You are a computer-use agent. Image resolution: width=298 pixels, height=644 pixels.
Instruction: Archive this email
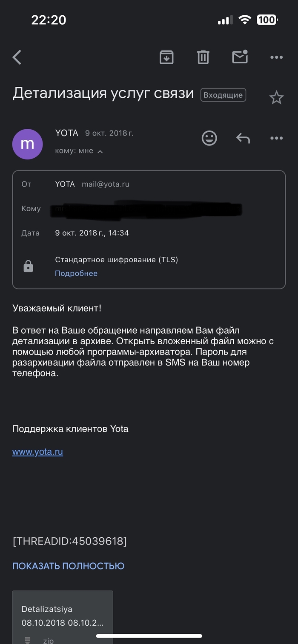(x=166, y=57)
